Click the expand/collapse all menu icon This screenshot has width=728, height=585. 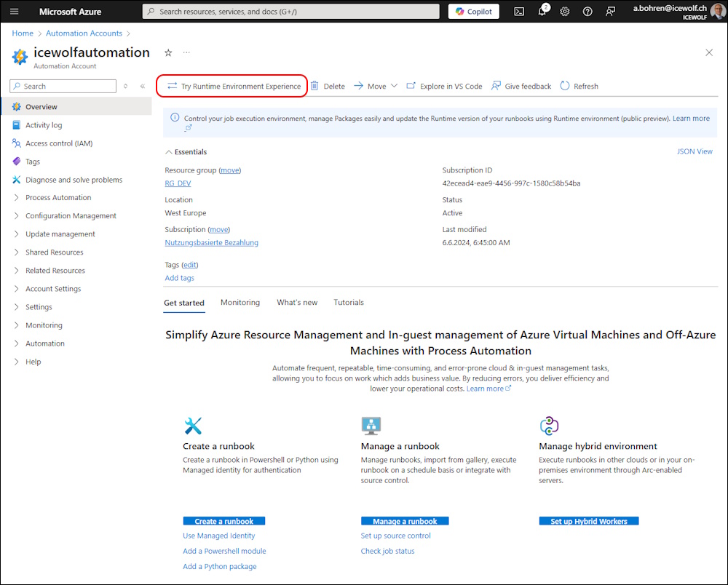125,87
